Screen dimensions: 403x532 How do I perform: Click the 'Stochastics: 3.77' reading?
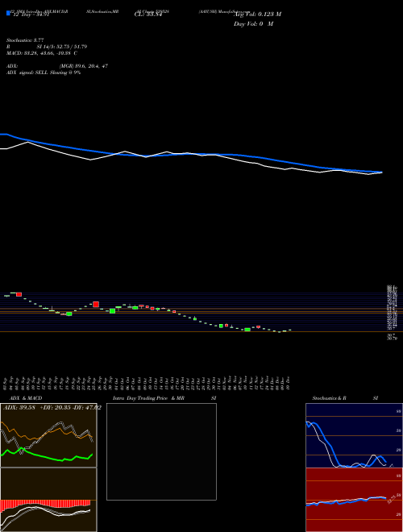(x=25, y=40)
